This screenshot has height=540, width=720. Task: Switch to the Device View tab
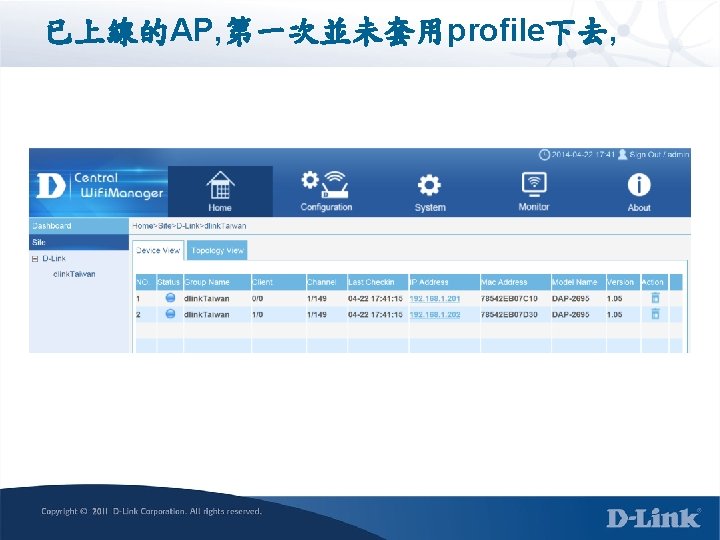(x=158, y=250)
